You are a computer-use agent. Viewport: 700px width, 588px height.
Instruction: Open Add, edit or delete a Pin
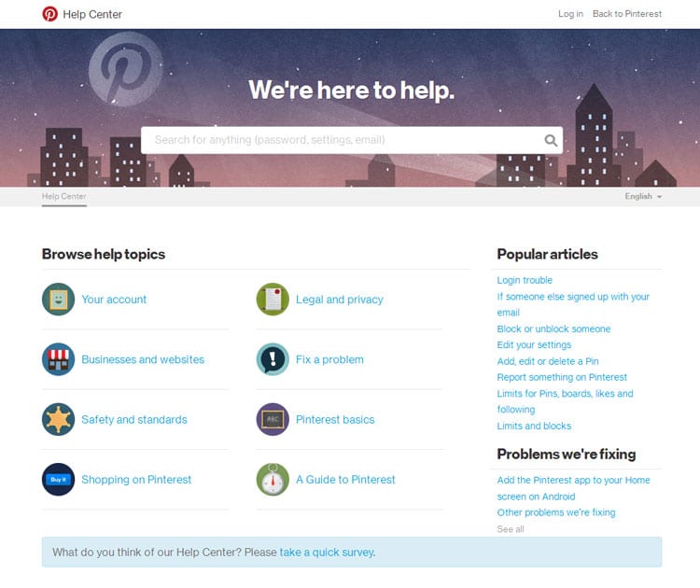(x=548, y=361)
